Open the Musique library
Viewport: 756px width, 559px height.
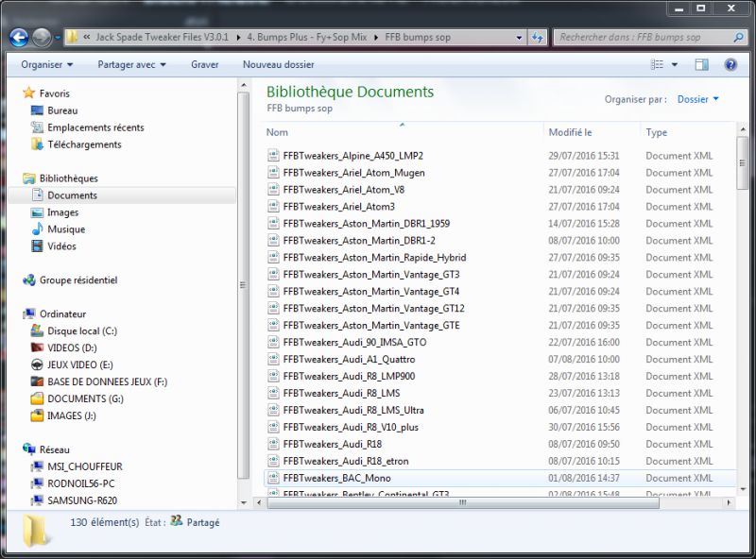coord(66,229)
